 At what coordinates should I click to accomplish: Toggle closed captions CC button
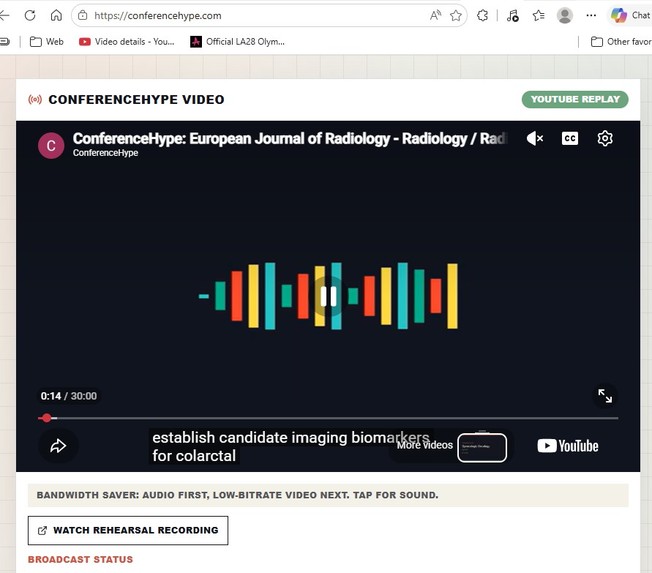570,138
